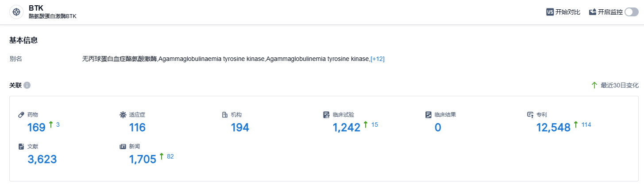Open the 1,242 clinical trials count
Viewport: 644px width, 185px height.
[347, 128]
